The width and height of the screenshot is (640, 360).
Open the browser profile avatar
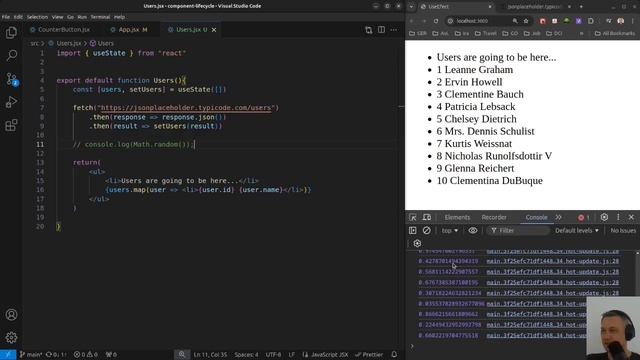click(x=620, y=21)
